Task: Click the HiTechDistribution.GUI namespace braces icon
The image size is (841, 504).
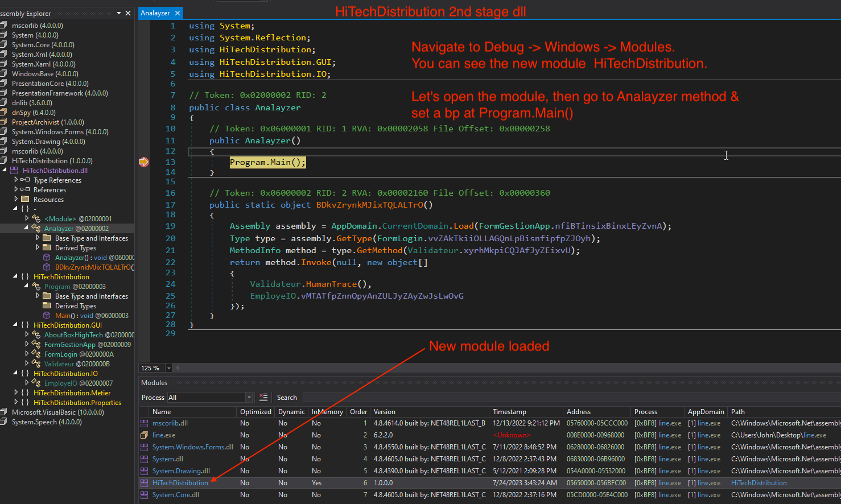Action: pyautogui.click(x=25, y=325)
